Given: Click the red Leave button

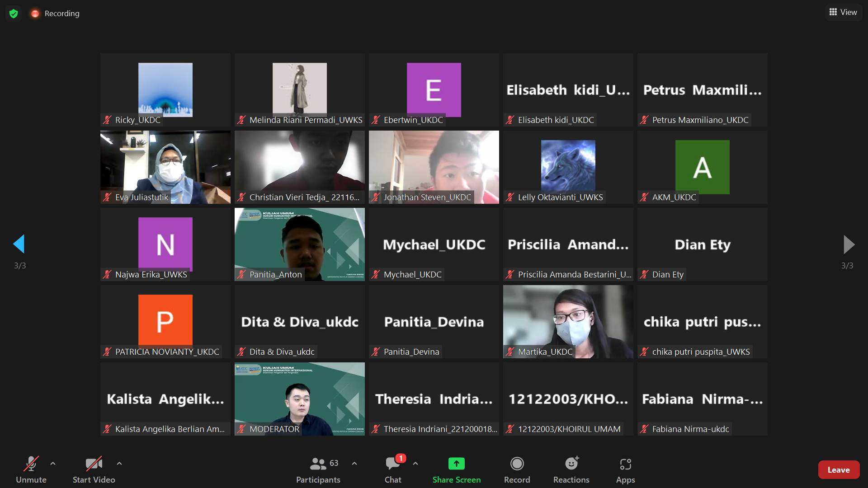Looking at the screenshot, I should click(x=838, y=470).
